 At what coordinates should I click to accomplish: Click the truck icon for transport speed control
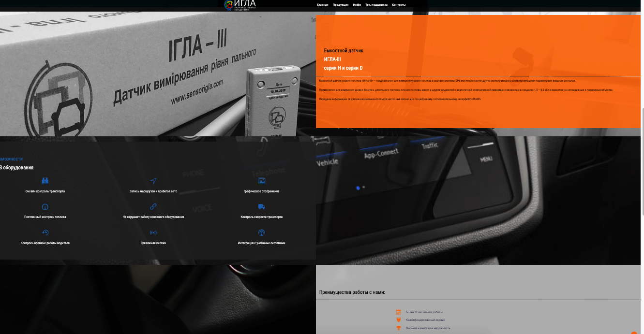click(x=262, y=207)
